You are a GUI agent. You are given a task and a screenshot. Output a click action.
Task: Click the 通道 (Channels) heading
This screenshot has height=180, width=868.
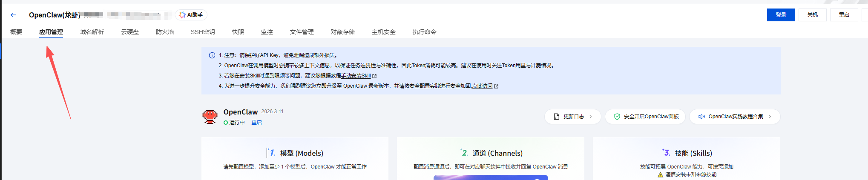point(497,153)
